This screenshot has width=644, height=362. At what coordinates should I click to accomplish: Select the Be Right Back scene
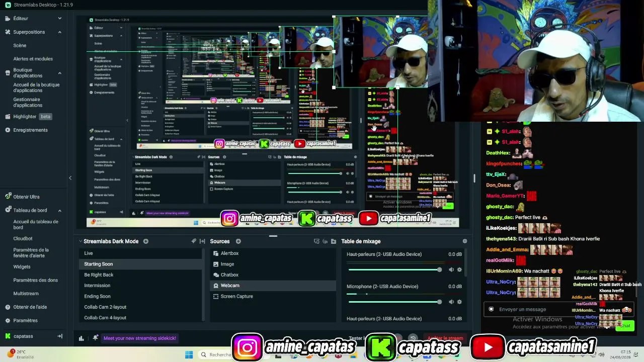(140, 275)
